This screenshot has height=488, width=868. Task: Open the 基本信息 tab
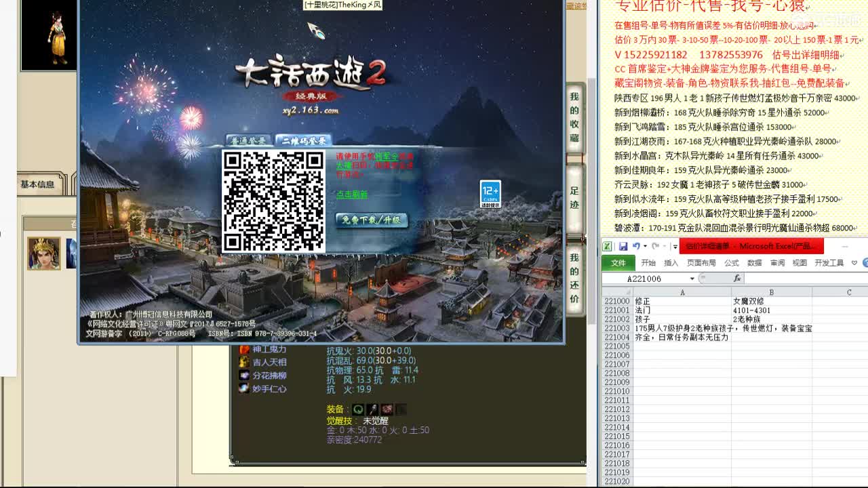(38, 184)
